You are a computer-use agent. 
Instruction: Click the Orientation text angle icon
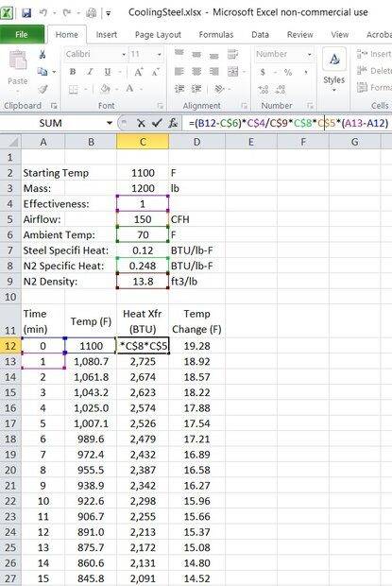tap(219, 89)
